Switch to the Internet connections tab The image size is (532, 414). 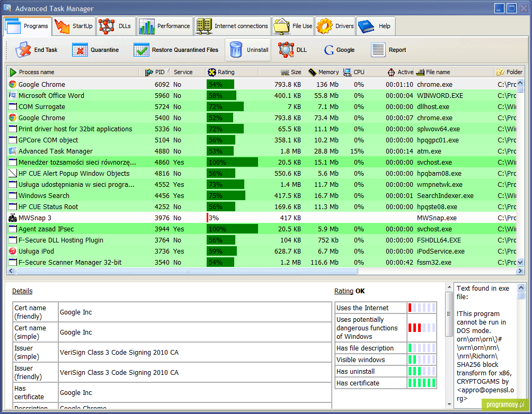(x=233, y=26)
